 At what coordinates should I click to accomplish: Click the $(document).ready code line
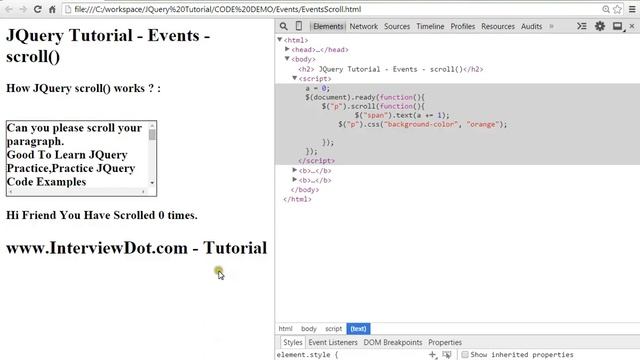coord(365,97)
